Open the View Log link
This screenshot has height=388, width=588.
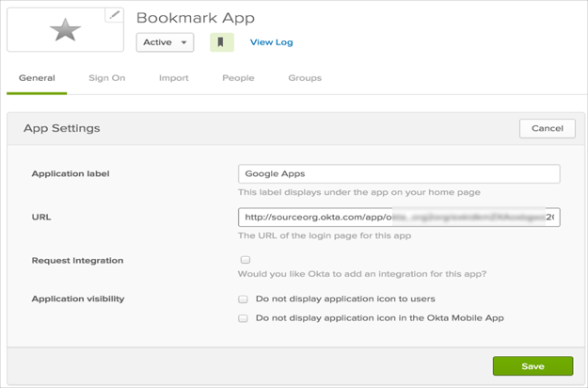pyautogui.click(x=271, y=42)
